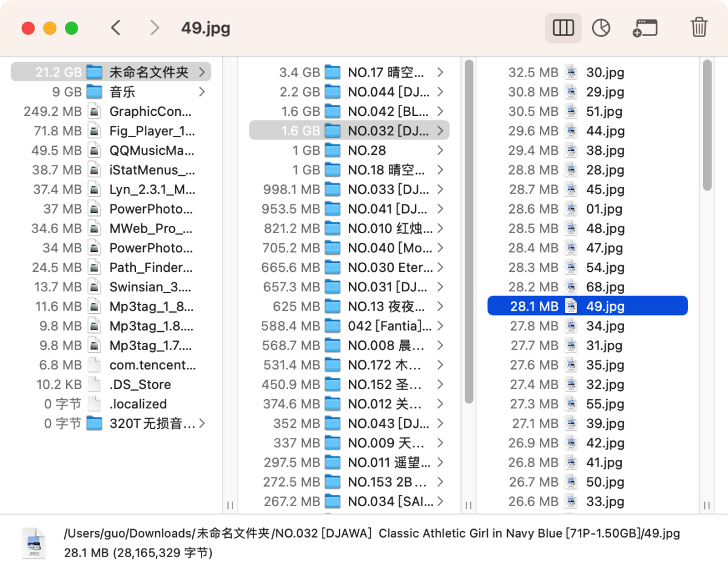Viewport: 728px width, 571px height.
Task: Click the right column vertical scrollbar
Action: point(707,125)
